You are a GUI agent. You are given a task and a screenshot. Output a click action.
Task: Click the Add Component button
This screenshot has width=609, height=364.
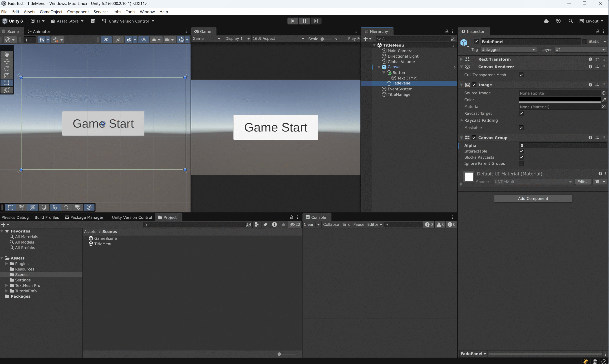(533, 199)
